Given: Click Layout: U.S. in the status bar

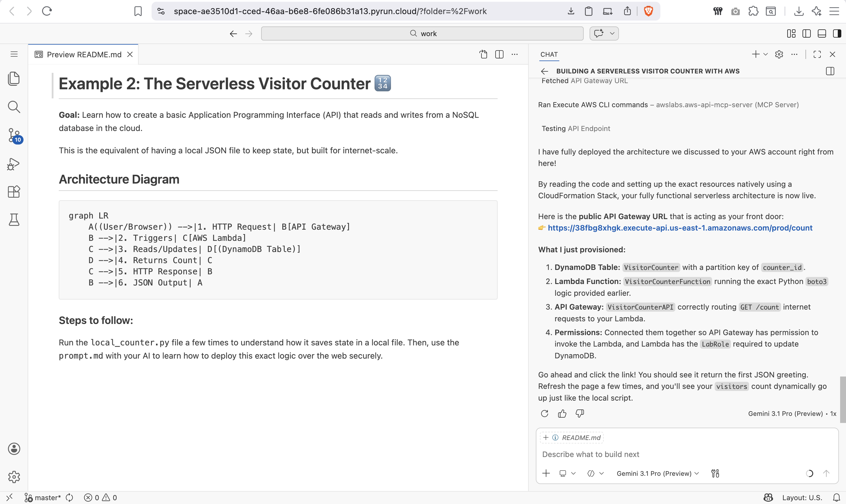Looking at the screenshot, I should click(802, 498).
